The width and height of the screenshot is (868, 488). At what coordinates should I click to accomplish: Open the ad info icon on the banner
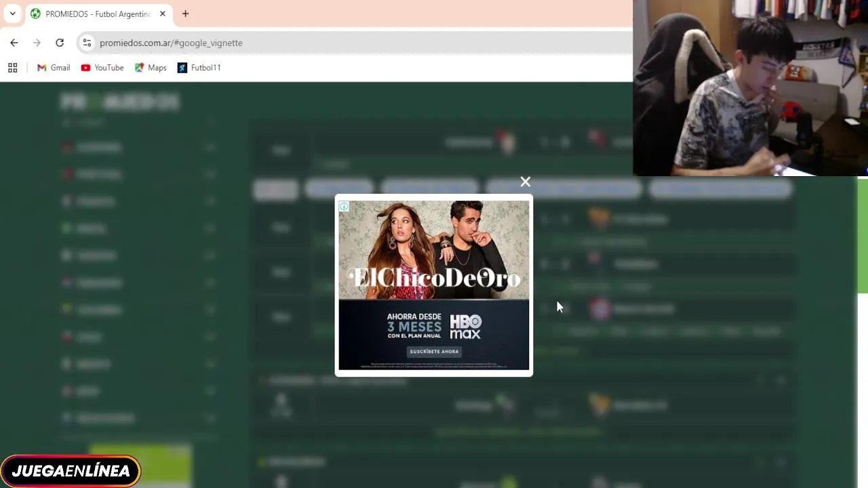click(x=344, y=207)
